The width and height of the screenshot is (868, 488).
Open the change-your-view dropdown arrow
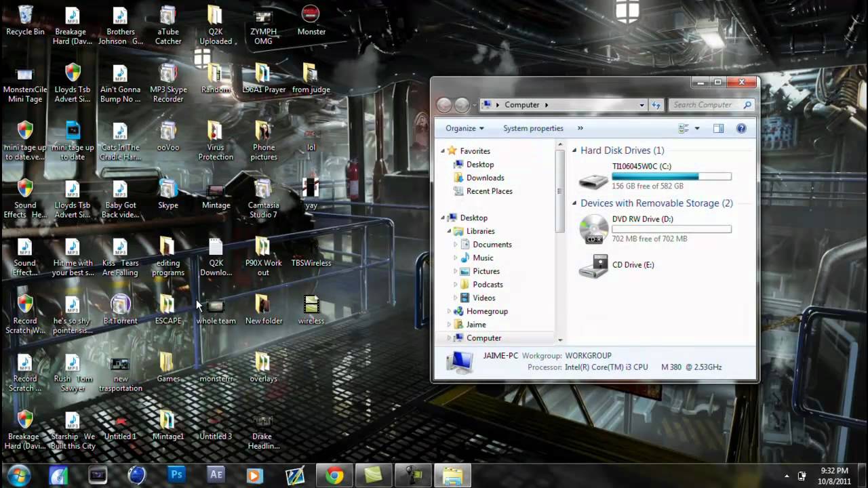point(696,128)
